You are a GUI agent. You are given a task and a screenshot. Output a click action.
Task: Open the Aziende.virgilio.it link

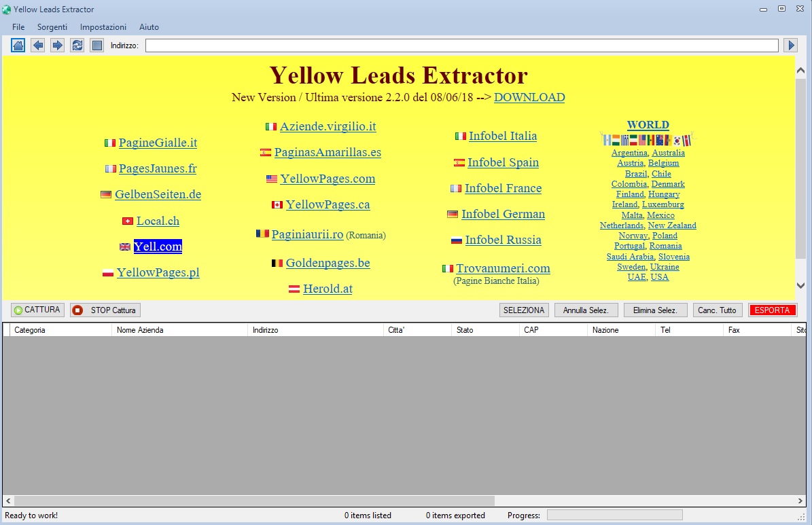point(328,126)
